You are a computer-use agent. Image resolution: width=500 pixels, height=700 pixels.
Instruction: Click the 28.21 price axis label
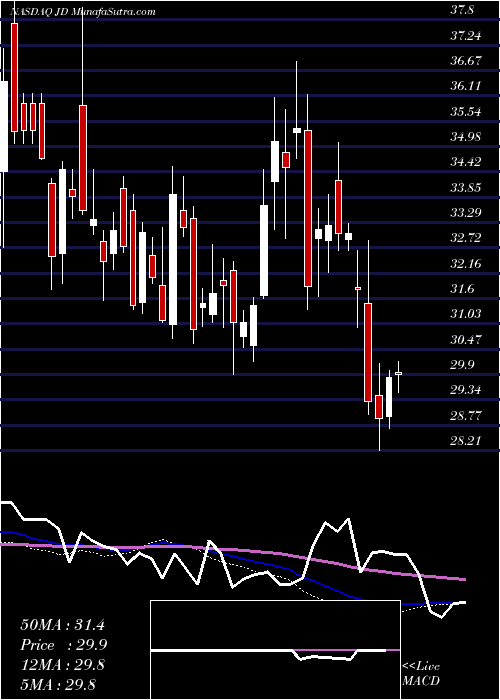(x=466, y=441)
